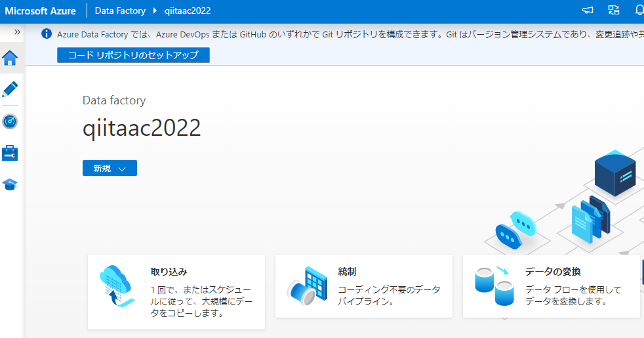This screenshot has width=644, height=338.
Task: Open the Monitor gauge hub
Action: [x=10, y=121]
